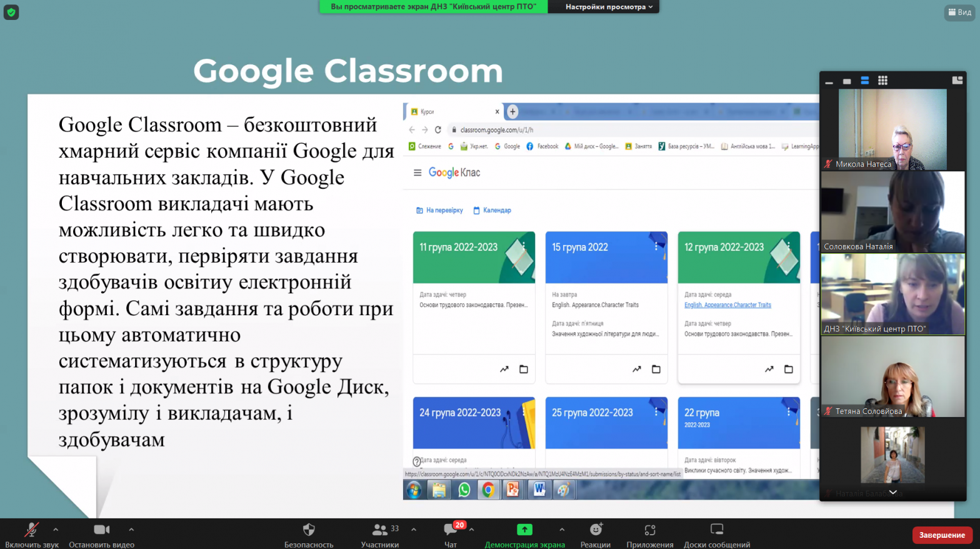Image resolution: width=980 pixels, height=549 pixels.
Task: Open the Приложения apps panel
Action: click(x=650, y=535)
